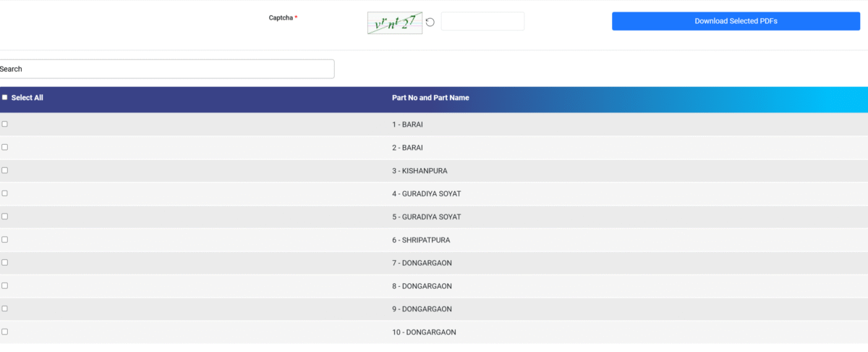Click the 3 - KISHANPURA part name text

(x=420, y=171)
